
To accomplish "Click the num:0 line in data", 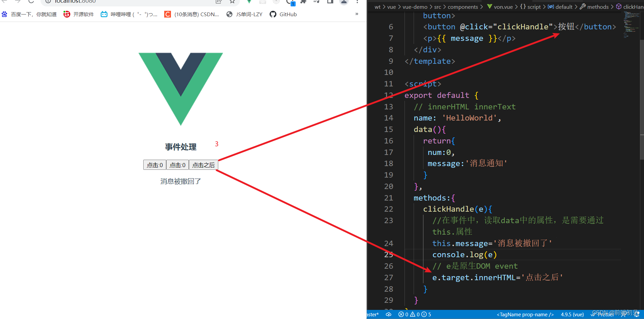I will 441,152.
